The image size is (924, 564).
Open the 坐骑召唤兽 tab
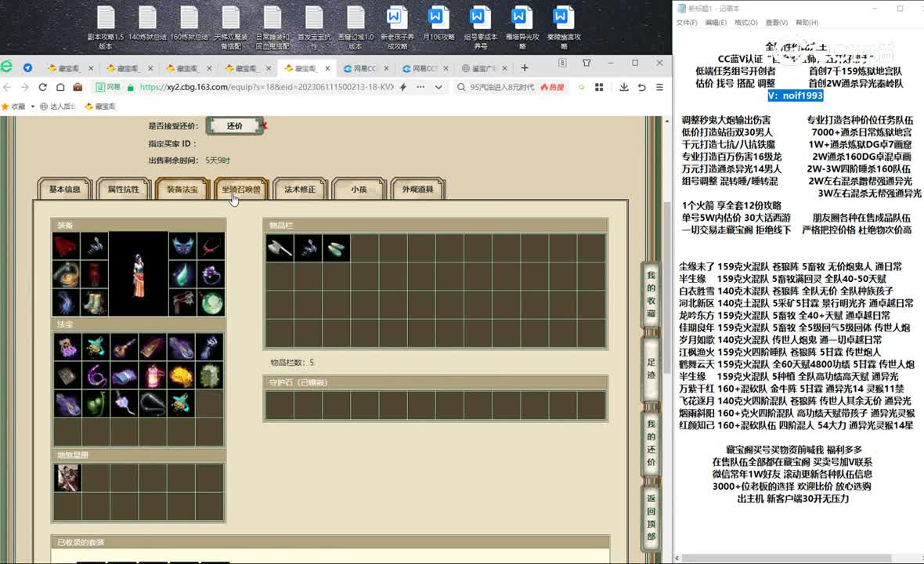pyautogui.click(x=241, y=190)
